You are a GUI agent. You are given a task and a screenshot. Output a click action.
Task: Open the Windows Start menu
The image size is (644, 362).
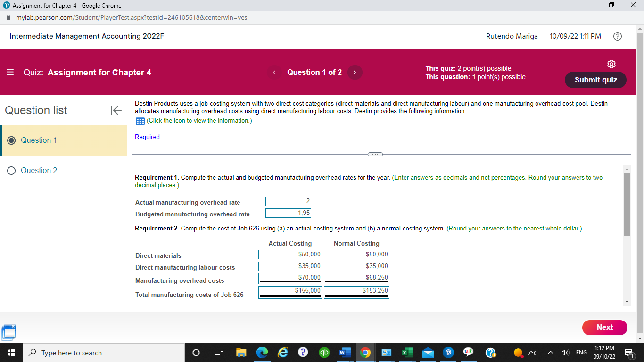point(10,352)
